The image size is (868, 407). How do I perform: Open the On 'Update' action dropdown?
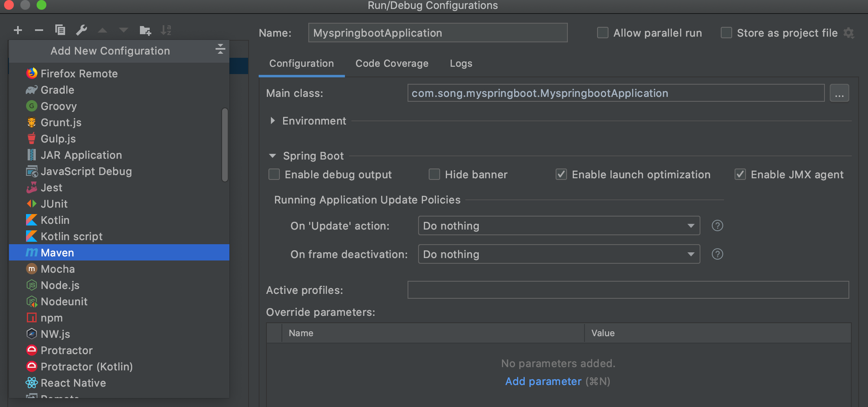click(558, 226)
